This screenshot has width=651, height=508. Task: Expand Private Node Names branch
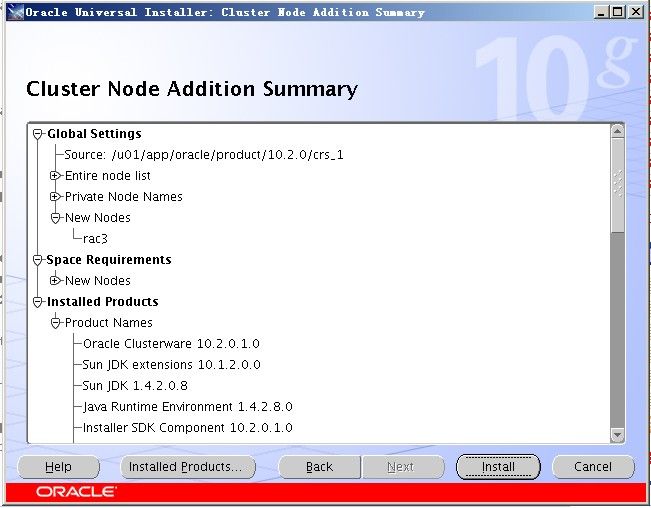click(54, 197)
